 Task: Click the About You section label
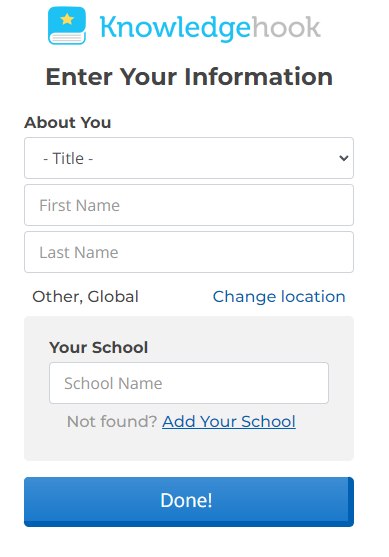pos(67,123)
